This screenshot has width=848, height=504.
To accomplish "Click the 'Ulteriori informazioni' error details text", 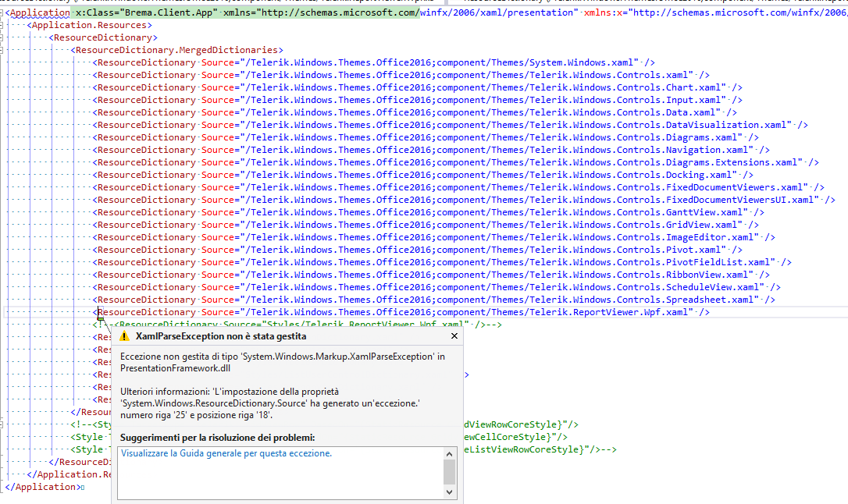I will (270, 403).
